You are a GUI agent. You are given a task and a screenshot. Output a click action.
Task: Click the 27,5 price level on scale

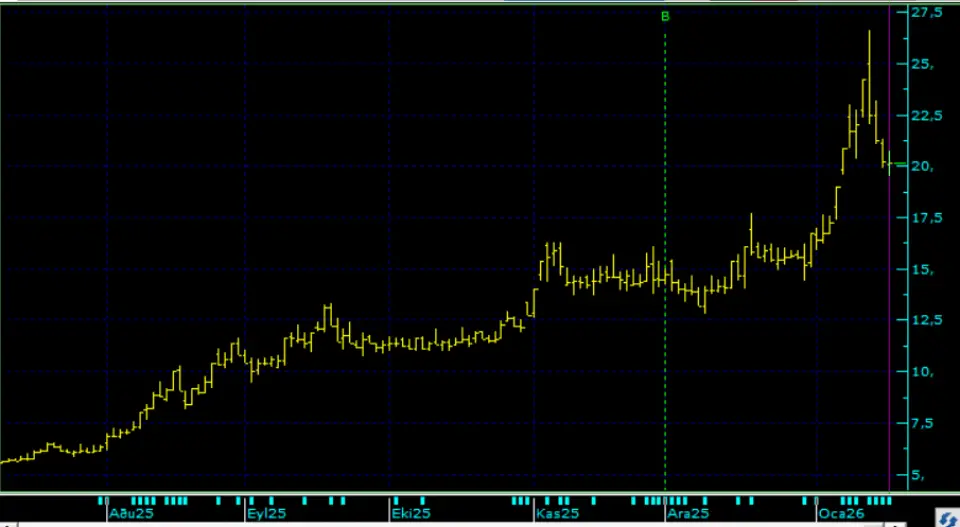click(926, 13)
